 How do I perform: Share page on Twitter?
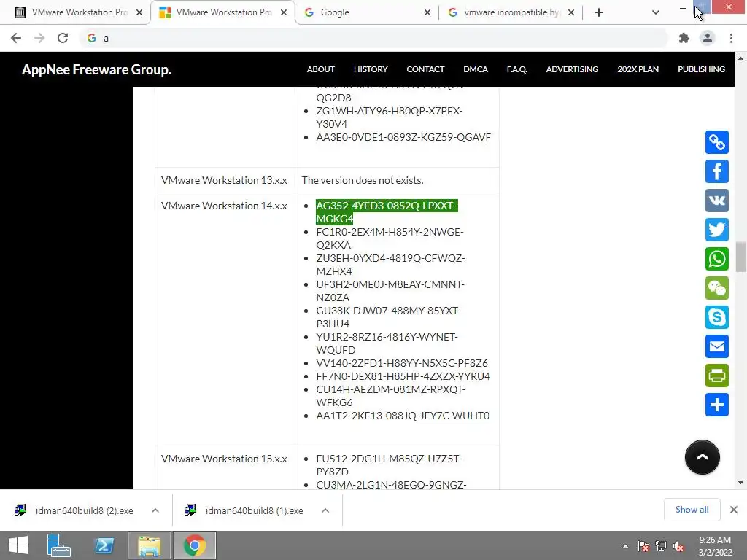(x=716, y=230)
